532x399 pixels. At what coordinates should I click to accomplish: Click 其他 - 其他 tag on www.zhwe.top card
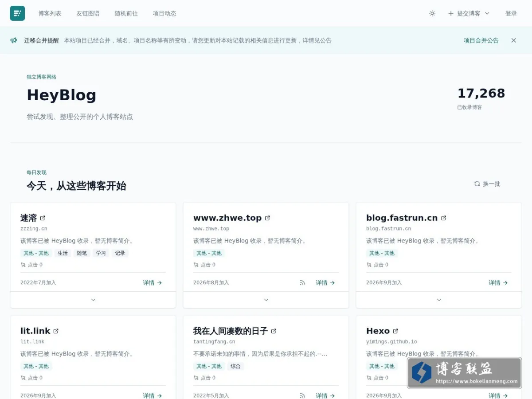pos(209,253)
